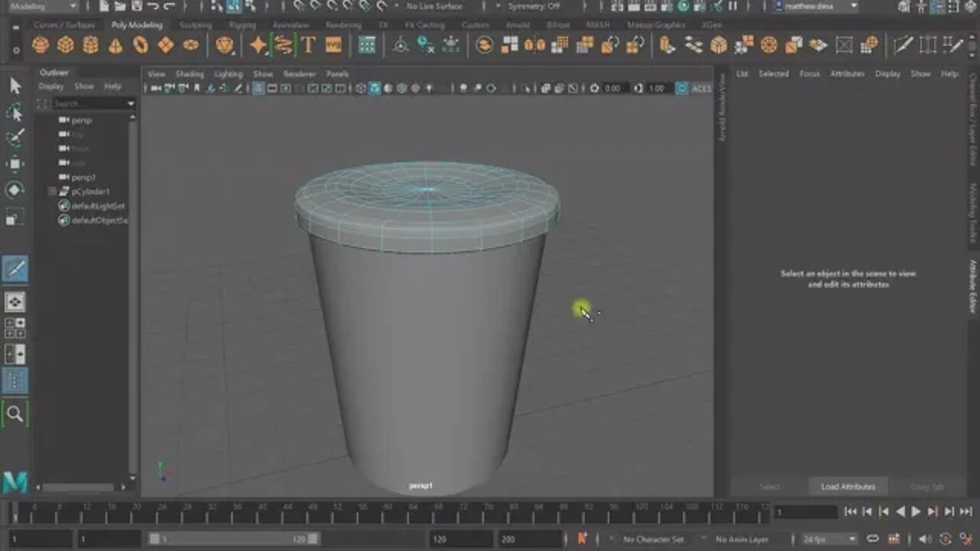Create a polygon cone from the shelf

click(116, 45)
